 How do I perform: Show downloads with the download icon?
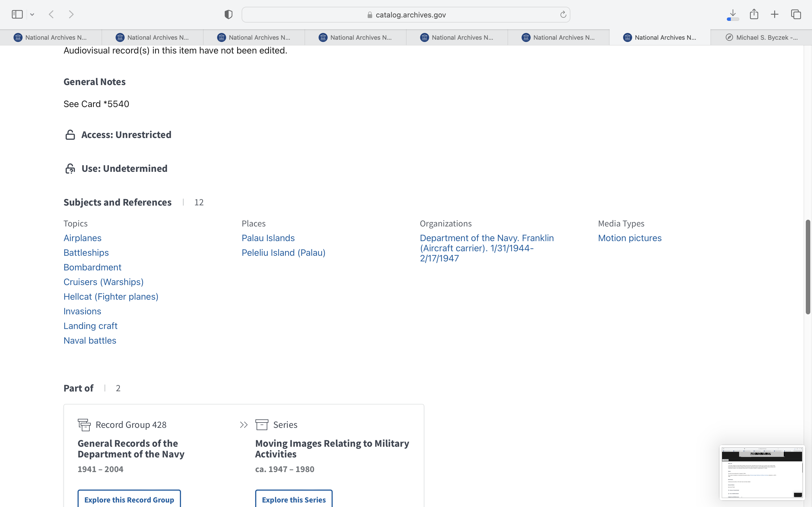733,14
